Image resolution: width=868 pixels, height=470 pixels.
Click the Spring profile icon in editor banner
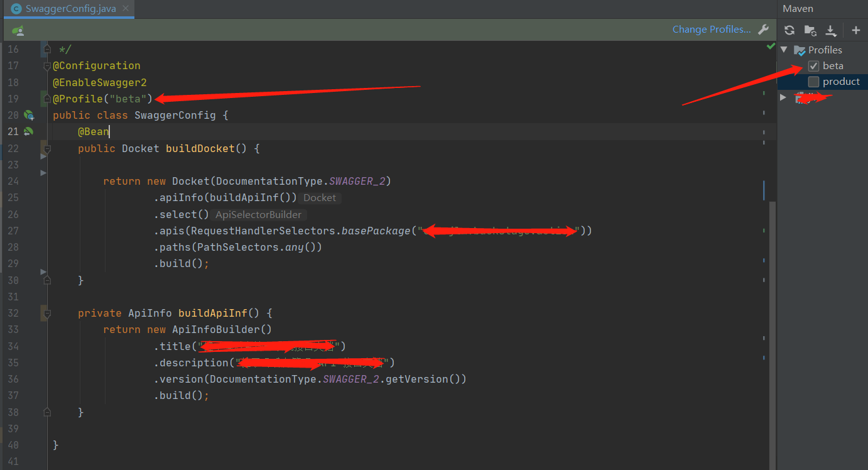coord(18,30)
